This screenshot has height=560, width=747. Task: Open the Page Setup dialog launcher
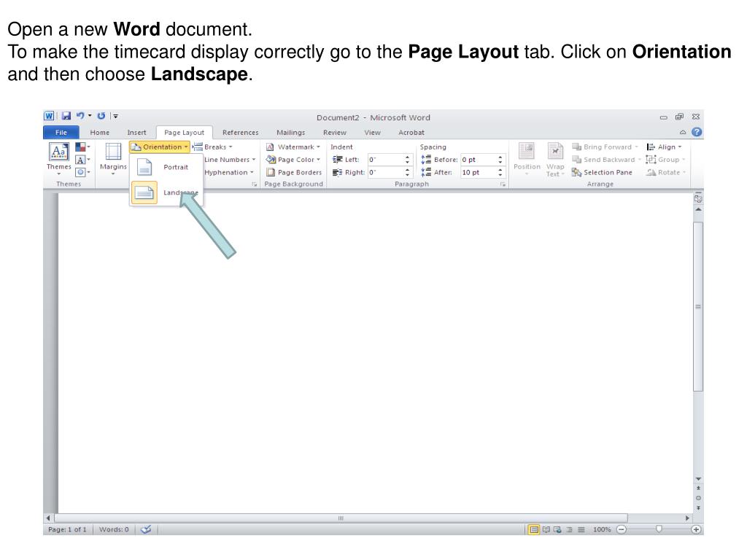point(255,184)
